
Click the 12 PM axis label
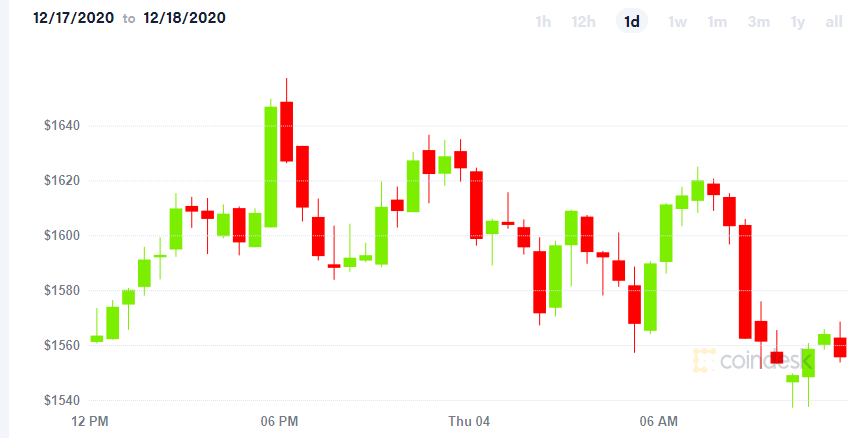(x=90, y=422)
